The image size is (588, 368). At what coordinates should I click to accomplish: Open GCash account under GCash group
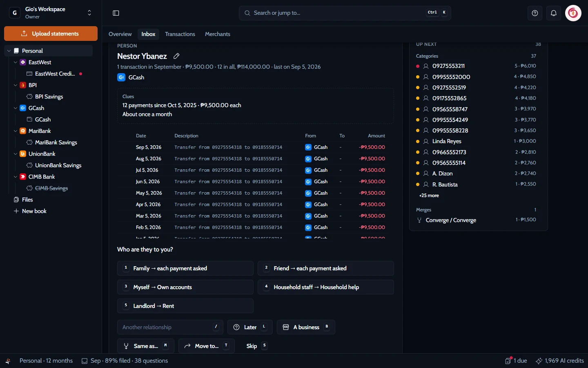[x=43, y=119]
